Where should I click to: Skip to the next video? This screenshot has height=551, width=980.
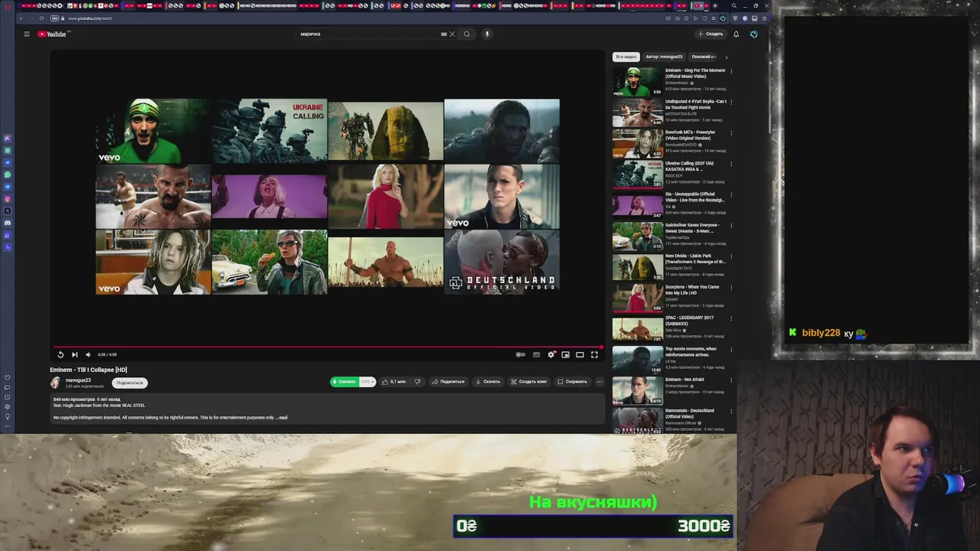[x=74, y=354]
